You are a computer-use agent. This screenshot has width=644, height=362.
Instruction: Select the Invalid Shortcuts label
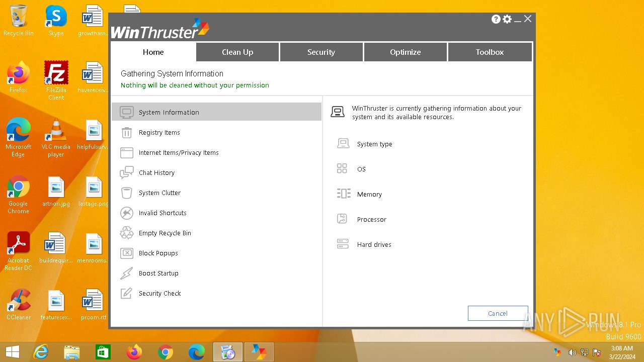coord(163,213)
